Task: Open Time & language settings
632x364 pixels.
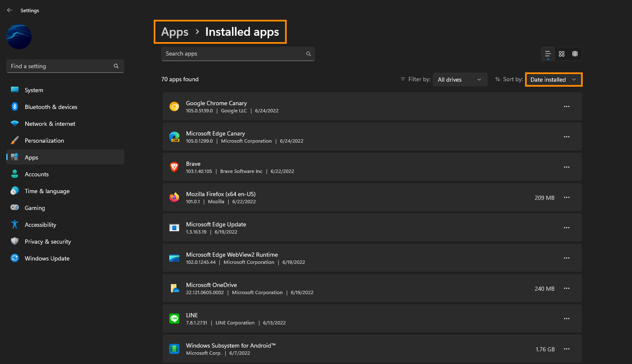Action: tap(65, 191)
